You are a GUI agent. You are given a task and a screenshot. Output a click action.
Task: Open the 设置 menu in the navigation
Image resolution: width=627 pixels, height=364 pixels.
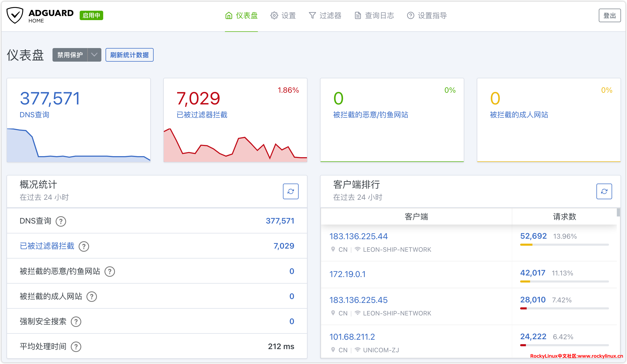(283, 16)
